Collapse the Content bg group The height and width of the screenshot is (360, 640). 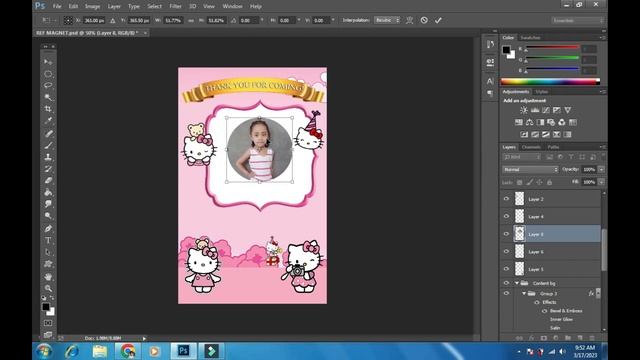point(517,283)
